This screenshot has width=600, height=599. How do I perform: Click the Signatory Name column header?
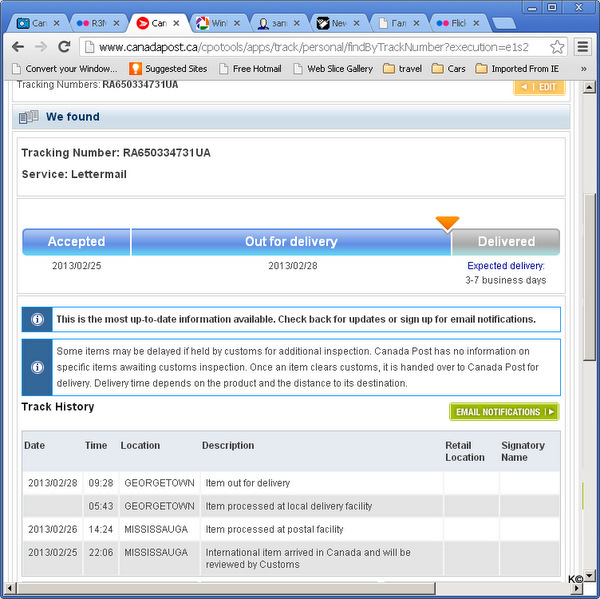tap(523, 451)
